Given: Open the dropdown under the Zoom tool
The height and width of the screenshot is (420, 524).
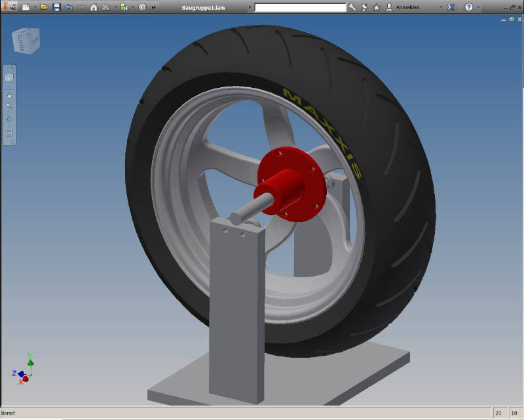Looking at the screenshot, I should point(9,111).
